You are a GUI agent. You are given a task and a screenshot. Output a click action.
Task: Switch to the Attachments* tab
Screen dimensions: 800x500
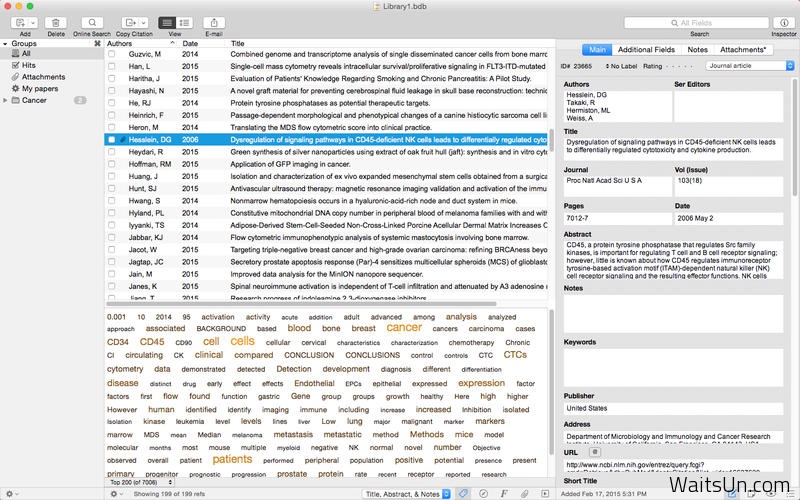coord(743,49)
